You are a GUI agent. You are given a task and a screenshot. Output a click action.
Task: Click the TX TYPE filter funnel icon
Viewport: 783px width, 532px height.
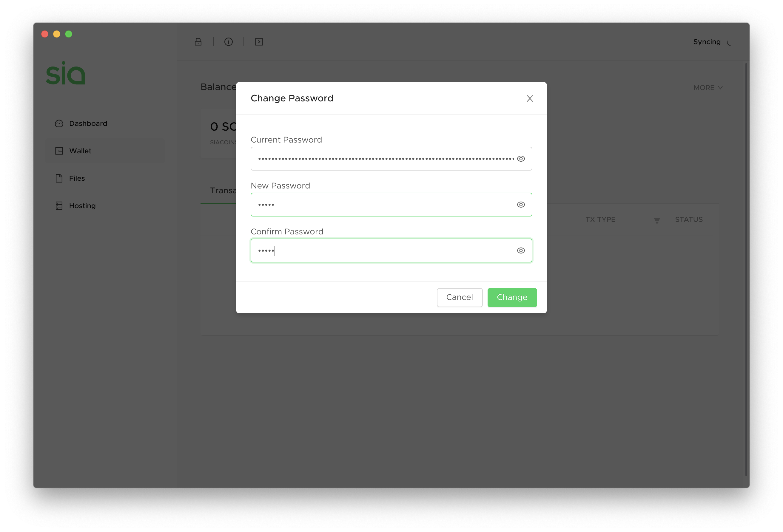pos(657,221)
